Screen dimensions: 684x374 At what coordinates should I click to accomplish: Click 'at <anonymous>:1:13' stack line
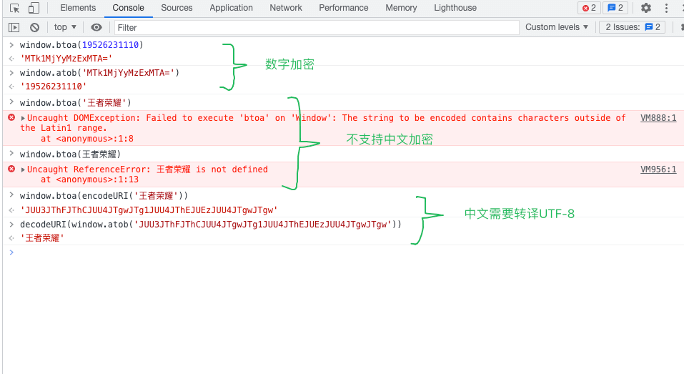(89, 179)
